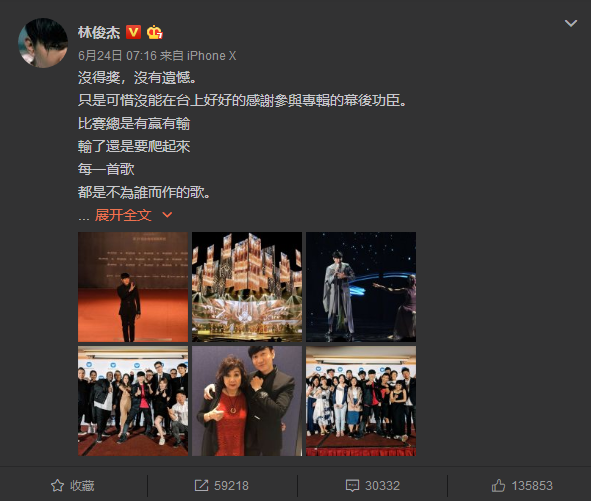591x501 pixels.
Task: Open the golden stage photo thumbnail
Action: point(247,287)
